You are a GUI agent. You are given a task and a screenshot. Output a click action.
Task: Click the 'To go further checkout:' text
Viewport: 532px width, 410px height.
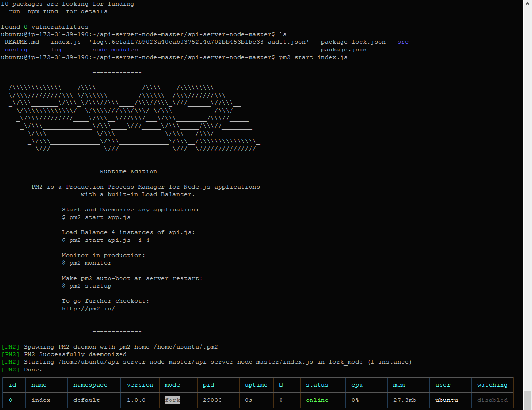[105, 301]
